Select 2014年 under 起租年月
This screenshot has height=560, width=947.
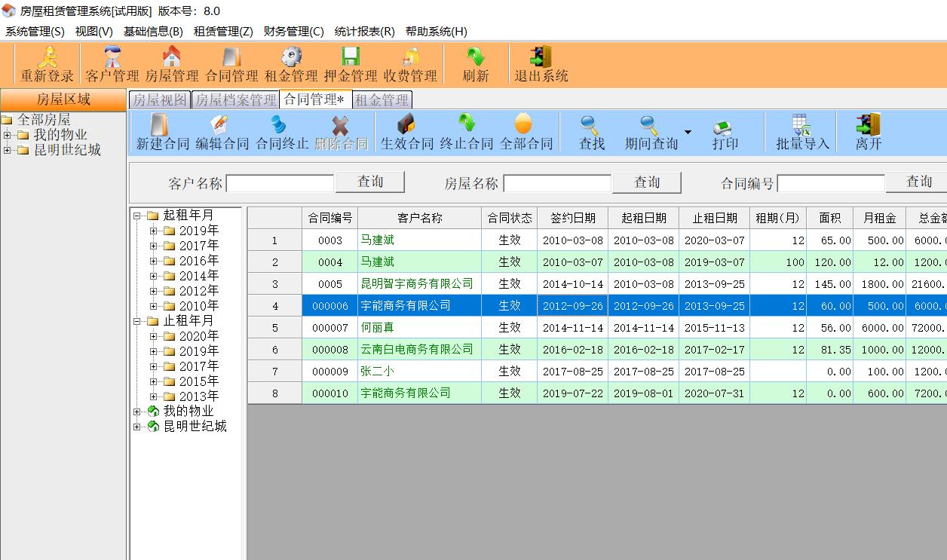[199, 276]
